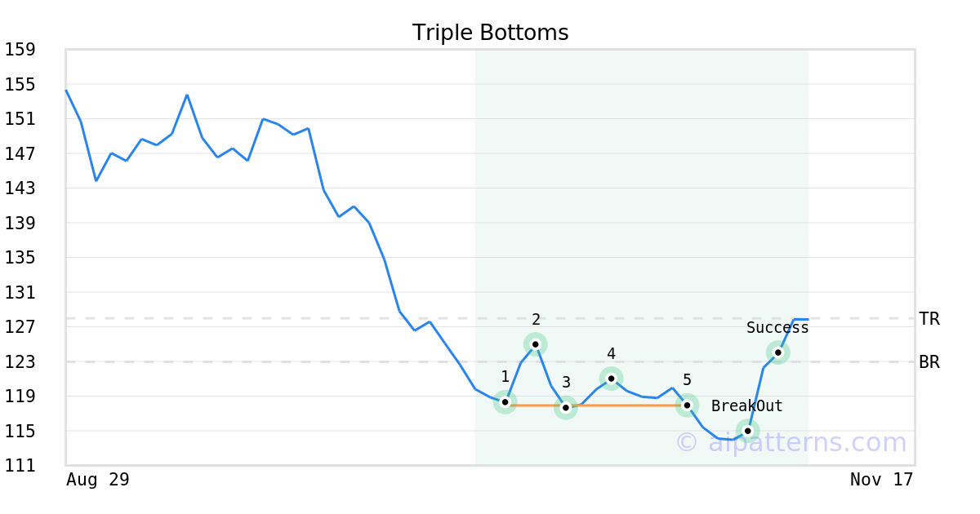980x514 pixels.
Task: Open the aipatterns.com watermark link
Action: [x=791, y=442]
